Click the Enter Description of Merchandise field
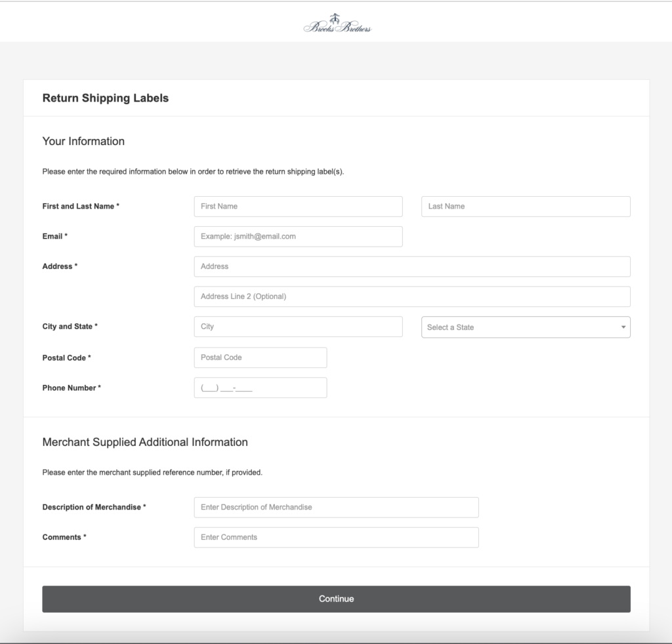Screen dimensions: 672x644 pyautogui.click(x=336, y=507)
